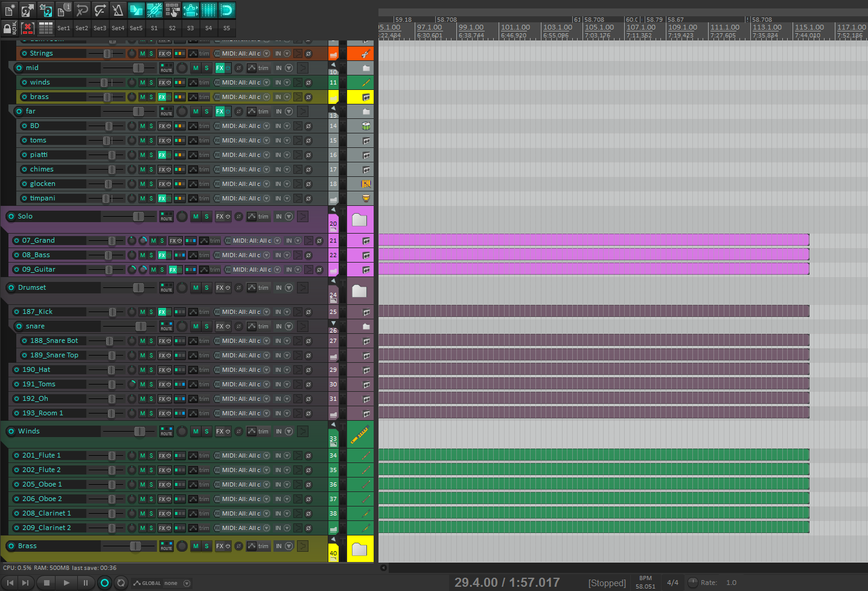The width and height of the screenshot is (868, 591).
Task: Adjust the Winds track volume fader
Action: click(139, 432)
